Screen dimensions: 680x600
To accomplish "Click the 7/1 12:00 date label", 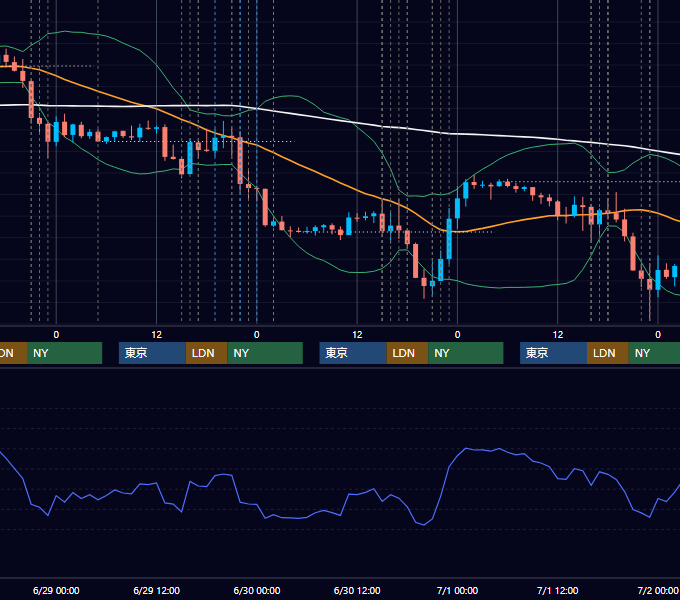I will tap(557, 590).
